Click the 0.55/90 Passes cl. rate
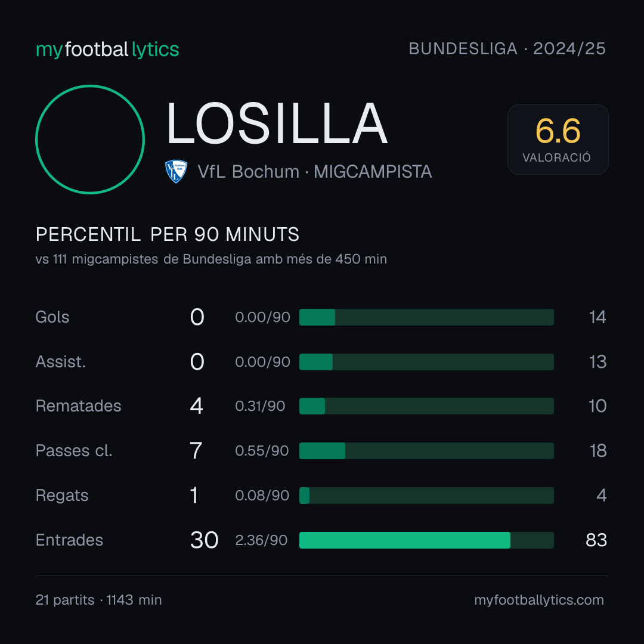This screenshot has height=644, width=644. coord(262,451)
